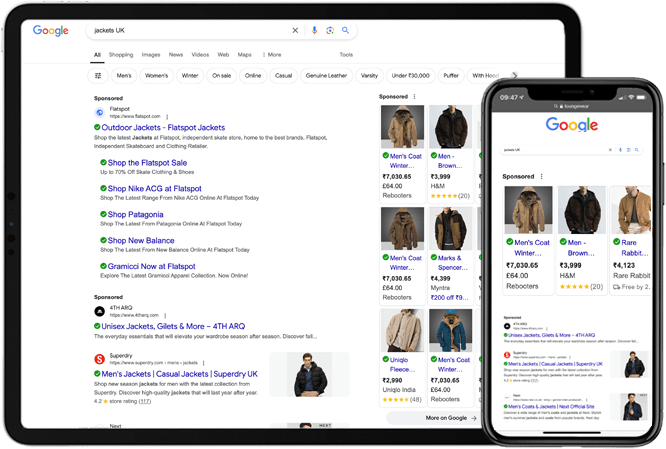Open Superdry model thumbnail on tablet
Screen dimensions: 666x449
310,374
